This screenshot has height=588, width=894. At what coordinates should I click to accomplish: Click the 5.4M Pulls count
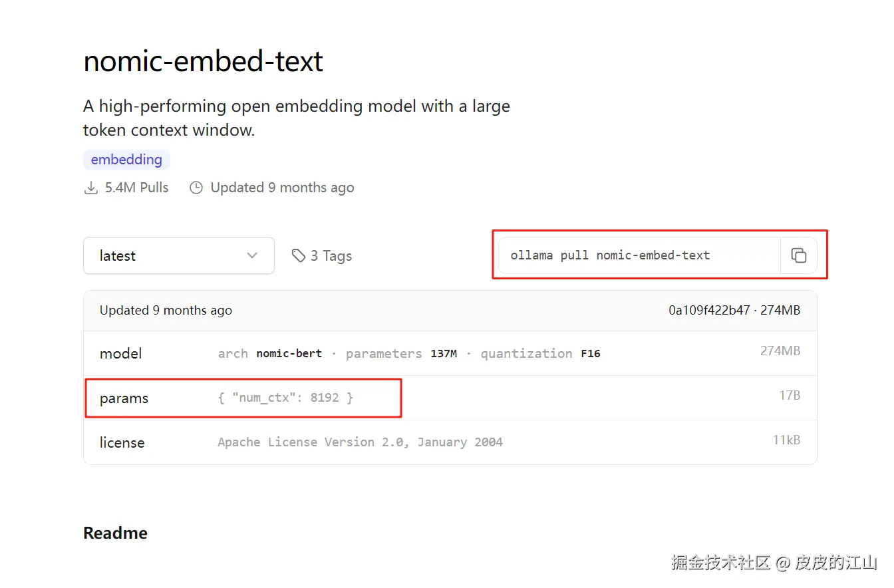click(137, 188)
